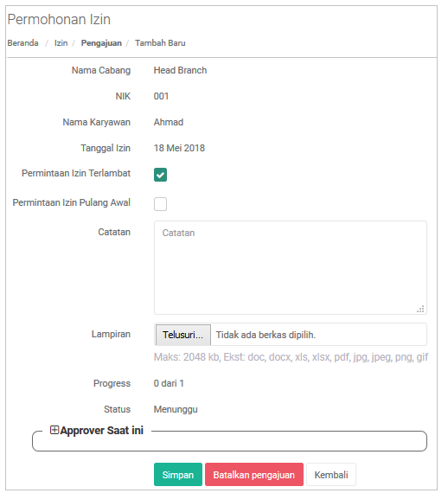Image resolution: width=448 pixels, height=493 pixels.
Task: Click the Tanggal Izin date value
Action: pyautogui.click(x=179, y=148)
